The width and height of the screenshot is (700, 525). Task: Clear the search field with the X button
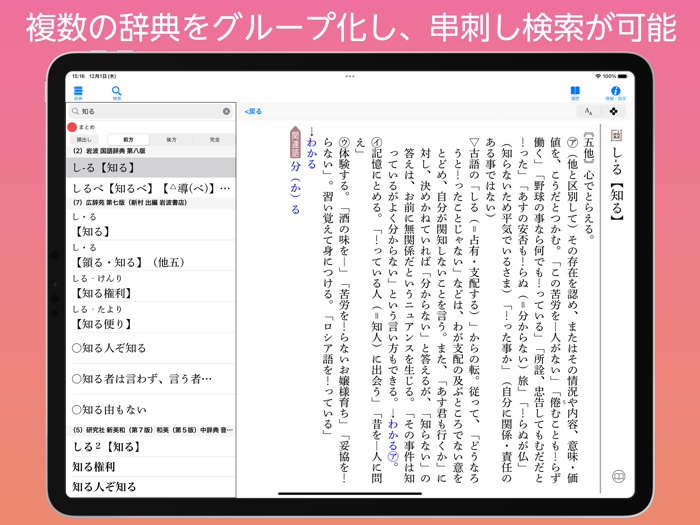pos(226,111)
